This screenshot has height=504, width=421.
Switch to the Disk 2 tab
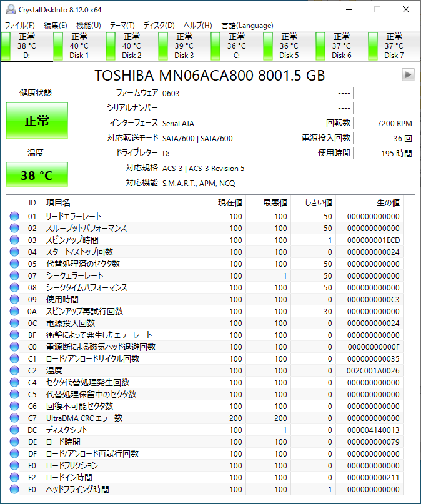(131, 46)
